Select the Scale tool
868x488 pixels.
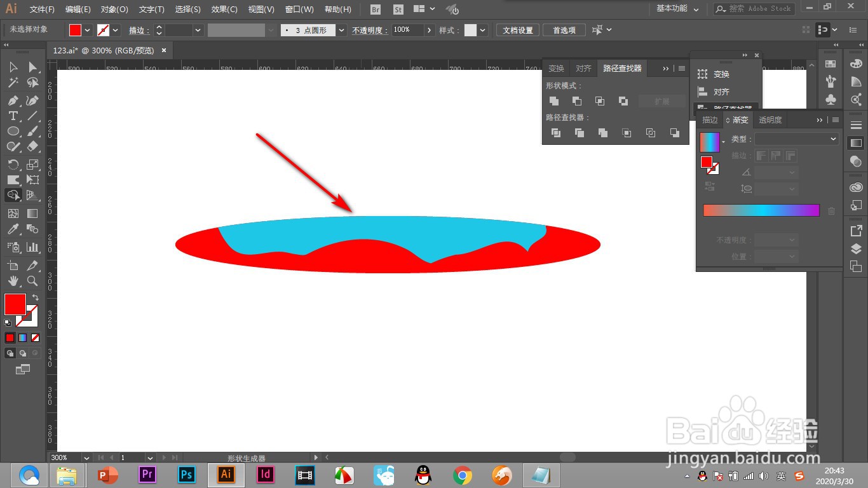(32, 165)
